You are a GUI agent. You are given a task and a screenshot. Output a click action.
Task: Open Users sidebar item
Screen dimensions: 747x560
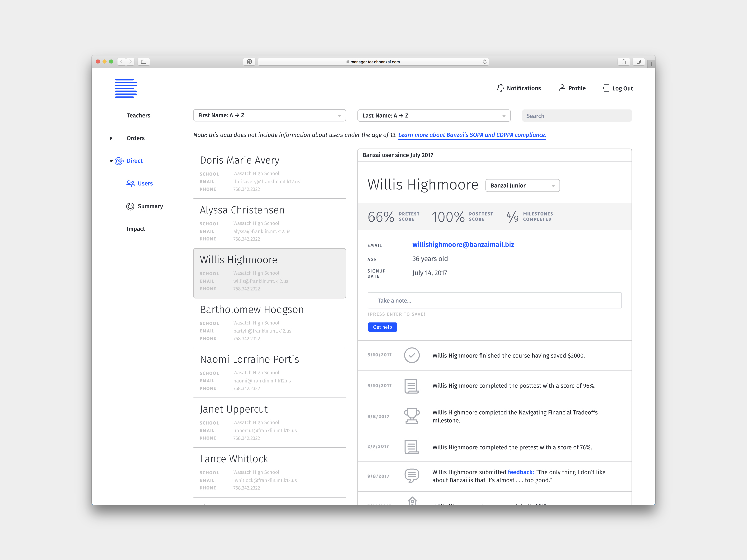145,183
